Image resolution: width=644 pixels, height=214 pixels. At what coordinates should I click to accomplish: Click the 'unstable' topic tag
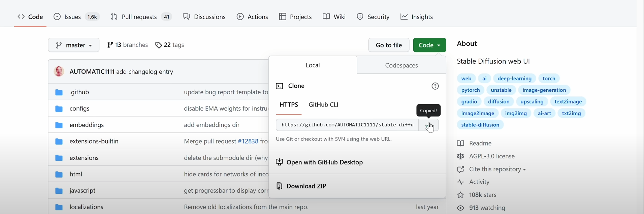coord(501,90)
